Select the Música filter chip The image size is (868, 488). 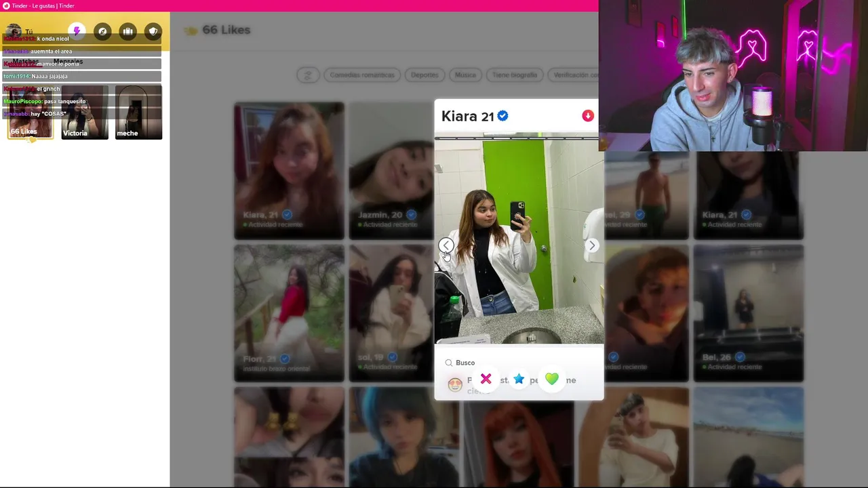click(465, 75)
